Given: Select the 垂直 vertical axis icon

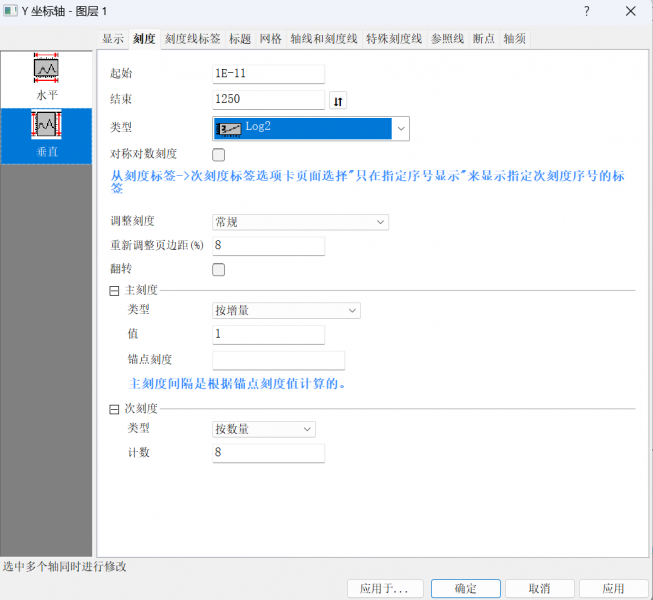Looking at the screenshot, I should 46,124.
